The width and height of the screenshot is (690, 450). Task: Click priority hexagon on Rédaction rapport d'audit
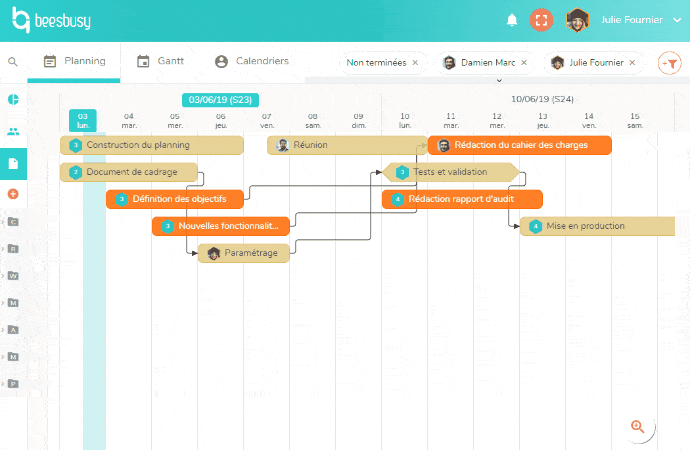click(x=397, y=199)
